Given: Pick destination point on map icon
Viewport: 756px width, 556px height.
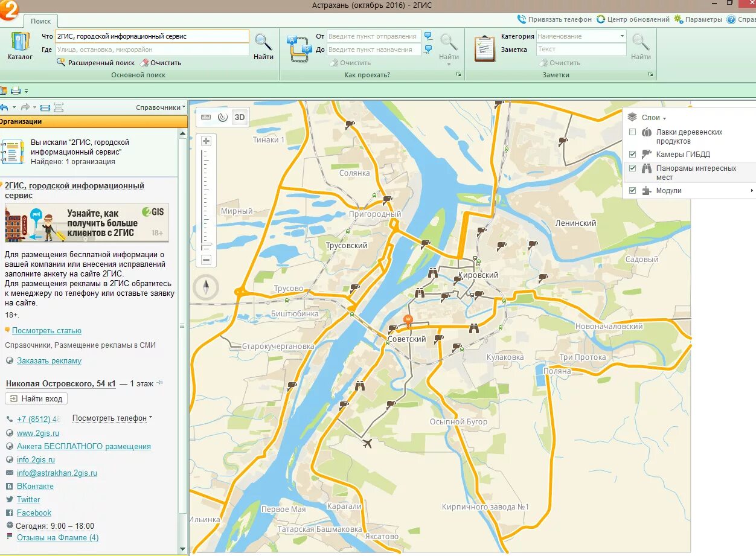Looking at the screenshot, I should (x=428, y=50).
